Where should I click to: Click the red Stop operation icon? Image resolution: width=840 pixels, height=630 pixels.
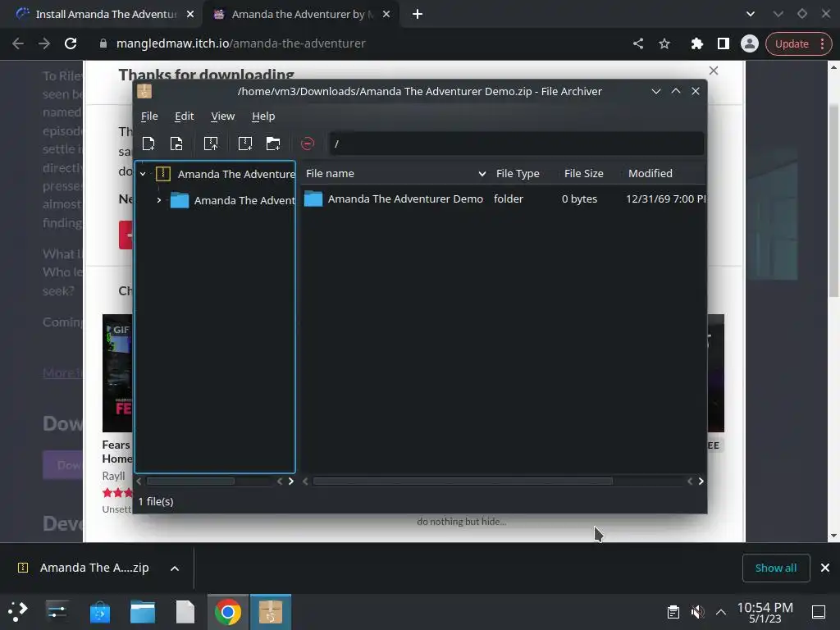pyautogui.click(x=308, y=144)
